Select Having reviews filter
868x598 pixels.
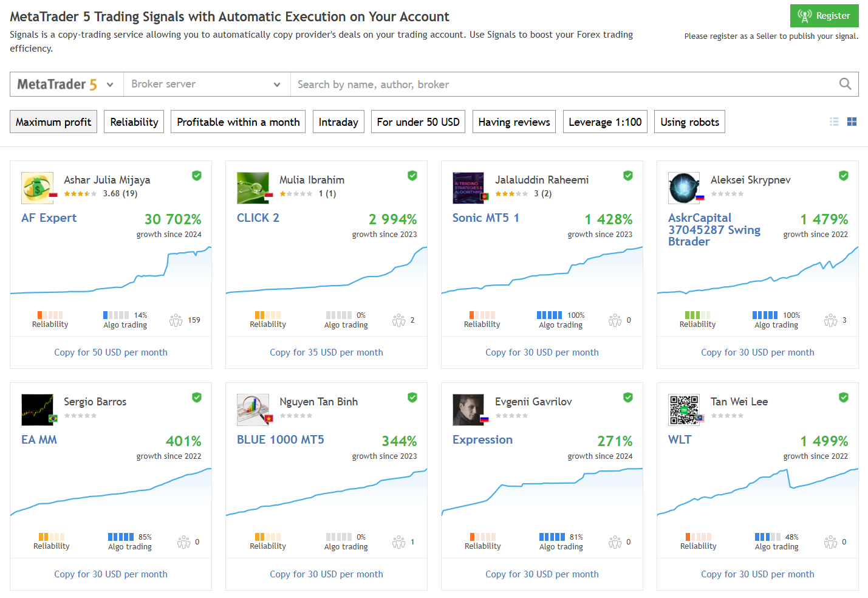[x=514, y=122]
